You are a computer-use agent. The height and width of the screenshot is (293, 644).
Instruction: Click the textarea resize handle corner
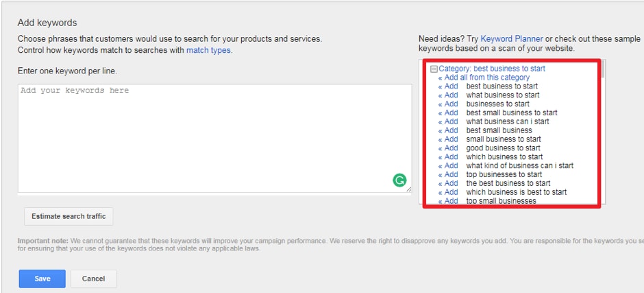click(408, 189)
